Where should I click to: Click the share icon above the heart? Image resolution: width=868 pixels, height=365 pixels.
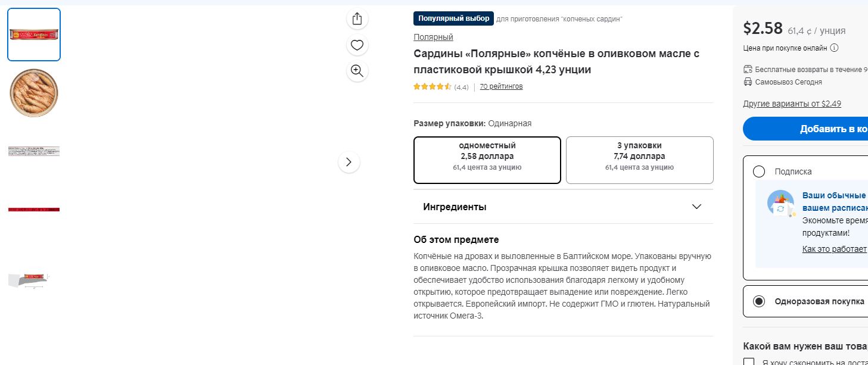coord(357,18)
